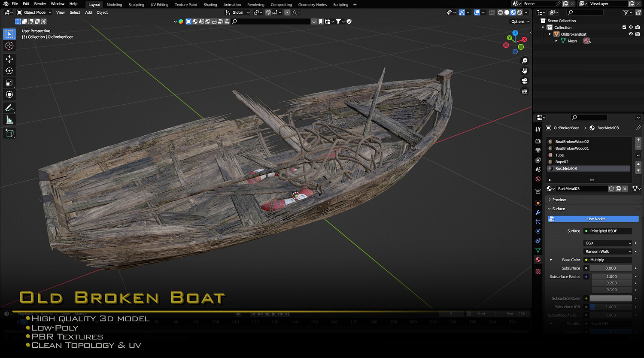Open the Modifiers properties tab
This screenshot has height=358, width=644.
pyautogui.click(x=538, y=212)
